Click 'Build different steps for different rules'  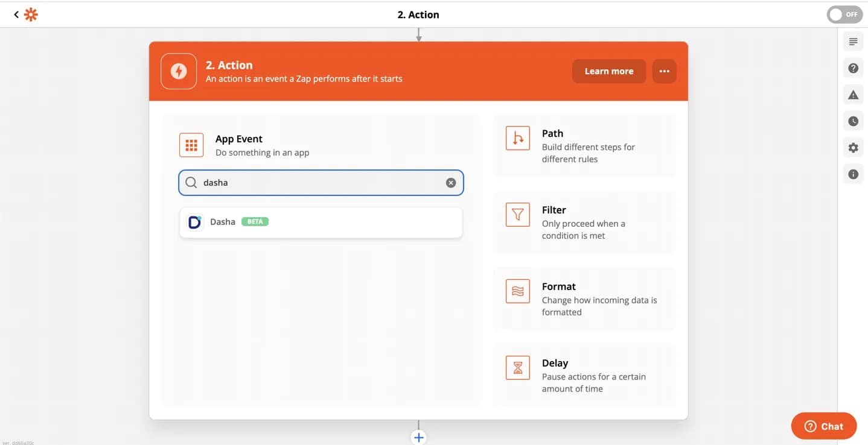point(589,153)
